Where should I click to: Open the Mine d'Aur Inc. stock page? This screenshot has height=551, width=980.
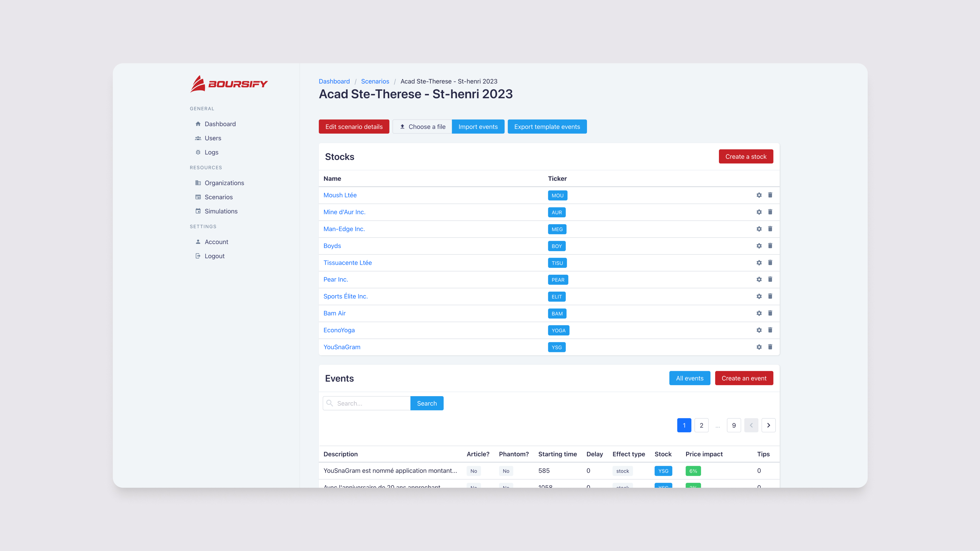(344, 212)
